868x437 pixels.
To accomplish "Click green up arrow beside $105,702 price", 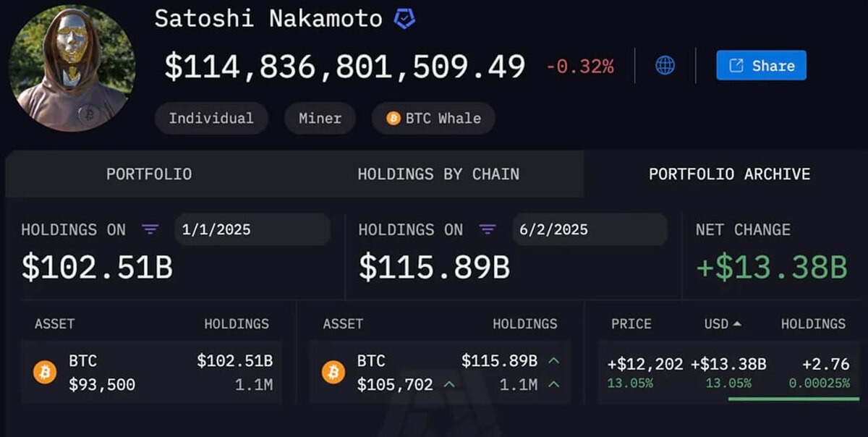I will click(448, 385).
